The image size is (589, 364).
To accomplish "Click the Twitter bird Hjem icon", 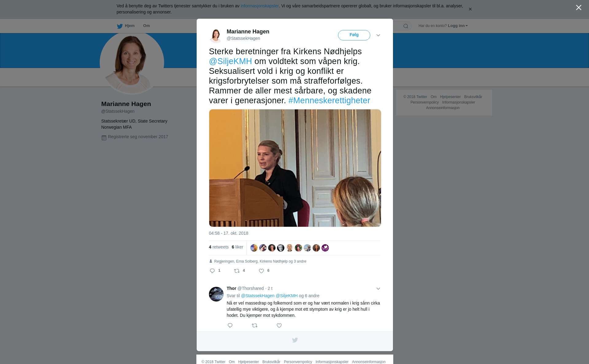I will pos(120,26).
